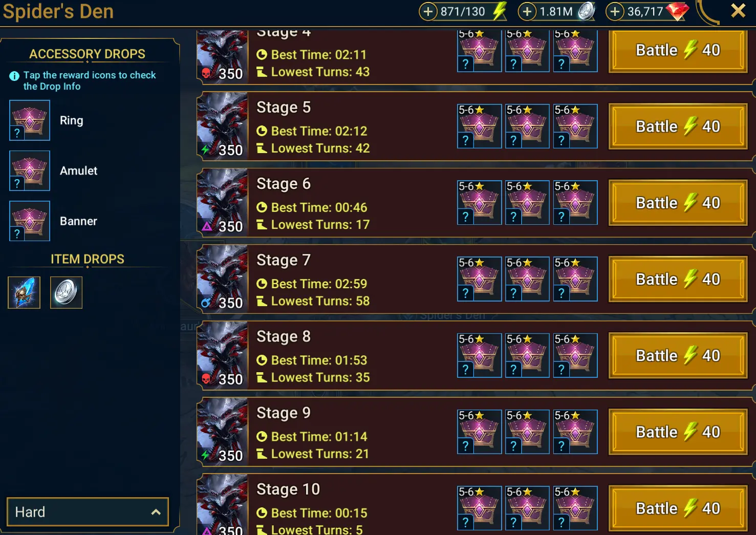Tap the blue shard item drop
The width and height of the screenshot is (756, 535).
click(24, 292)
